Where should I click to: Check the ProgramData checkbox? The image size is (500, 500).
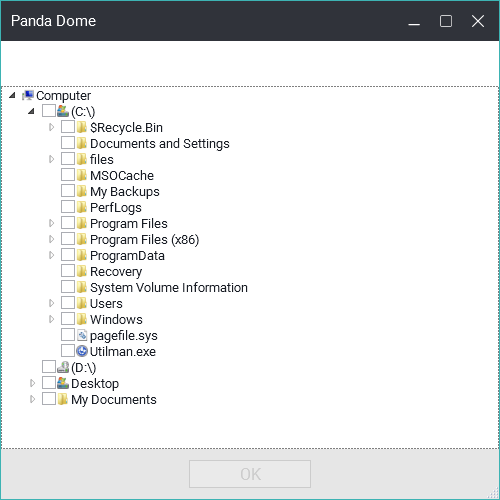point(68,255)
